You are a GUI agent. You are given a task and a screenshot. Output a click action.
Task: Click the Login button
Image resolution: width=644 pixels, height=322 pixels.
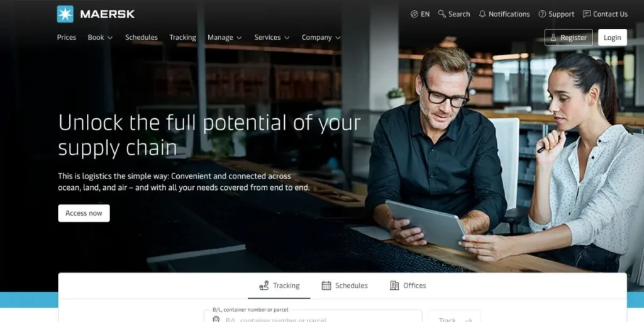pos(613,37)
